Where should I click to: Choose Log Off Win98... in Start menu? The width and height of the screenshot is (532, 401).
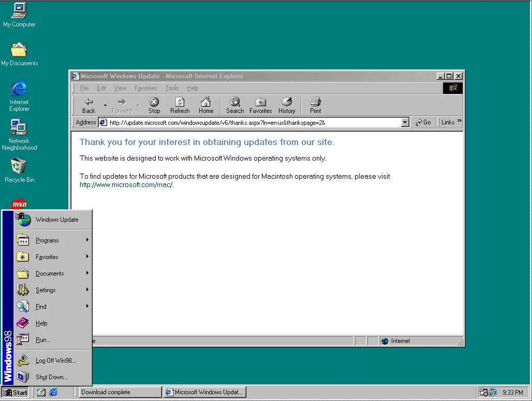coord(53,360)
